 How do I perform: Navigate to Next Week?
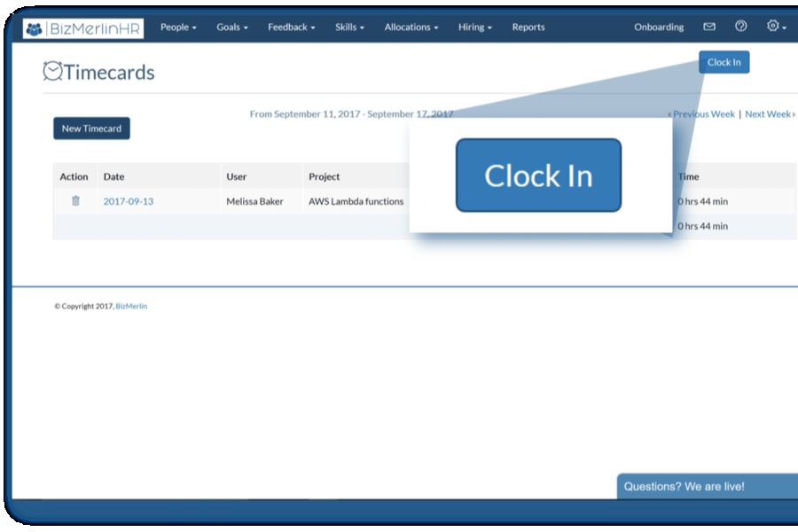768,114
